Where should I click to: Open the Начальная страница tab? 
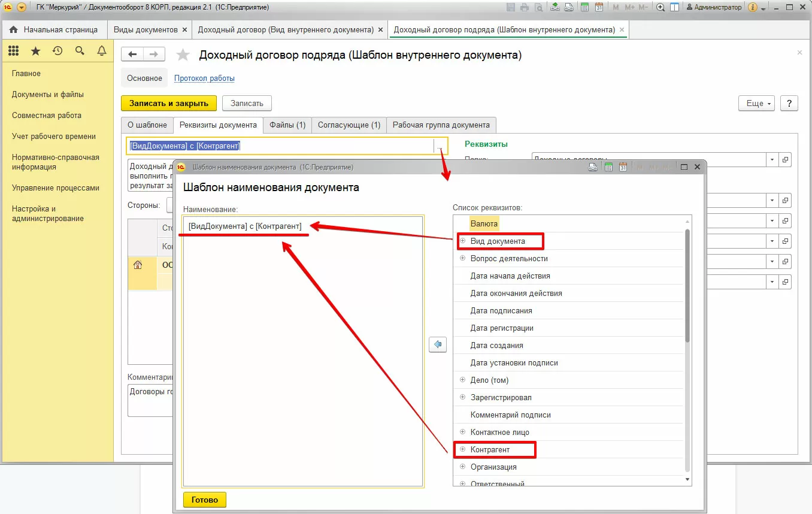(x=54, y=29)
